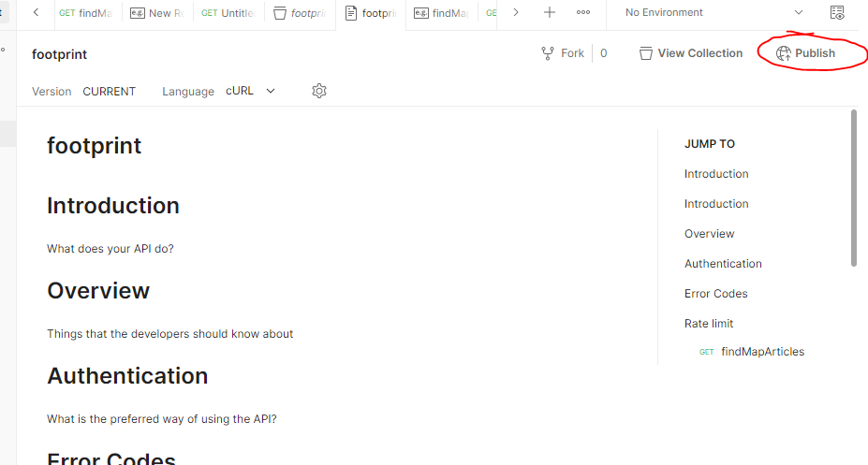Click 'What is the preferred way' text
The height and width of the screenshot is (465, 868).
pyautogui.click(x=162, y=419)
